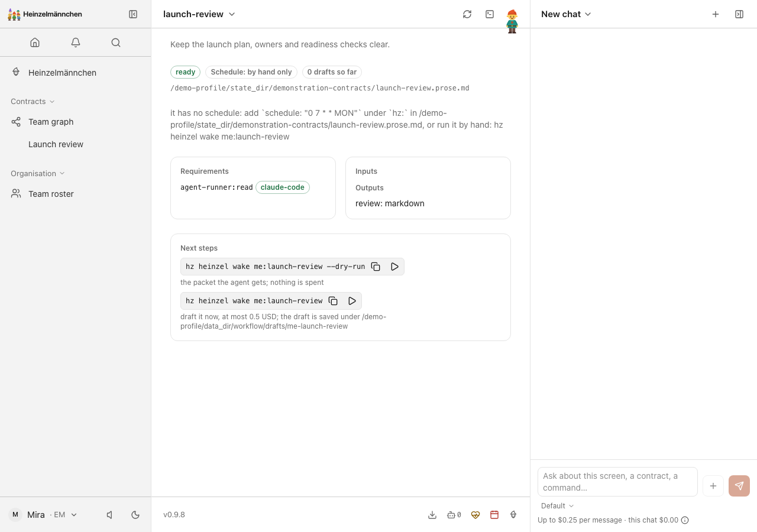The image size is (757, 532).
Task: Expand the launch-review title dropdown
Action: 199,14
